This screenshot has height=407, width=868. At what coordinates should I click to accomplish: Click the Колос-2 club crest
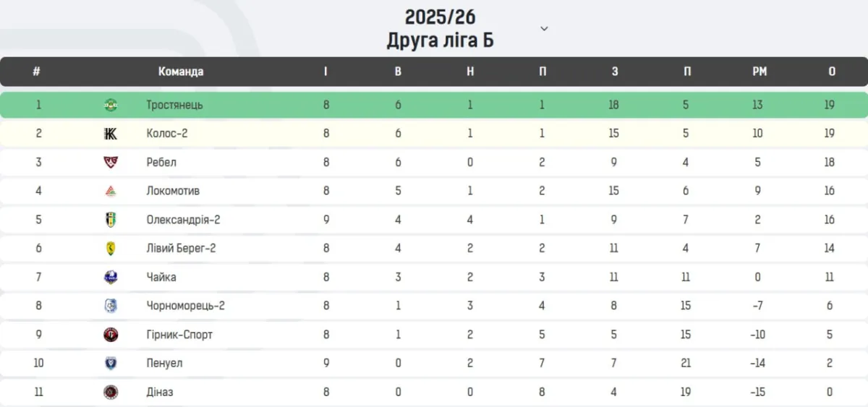pyautogui.click(x=111, y=134)
